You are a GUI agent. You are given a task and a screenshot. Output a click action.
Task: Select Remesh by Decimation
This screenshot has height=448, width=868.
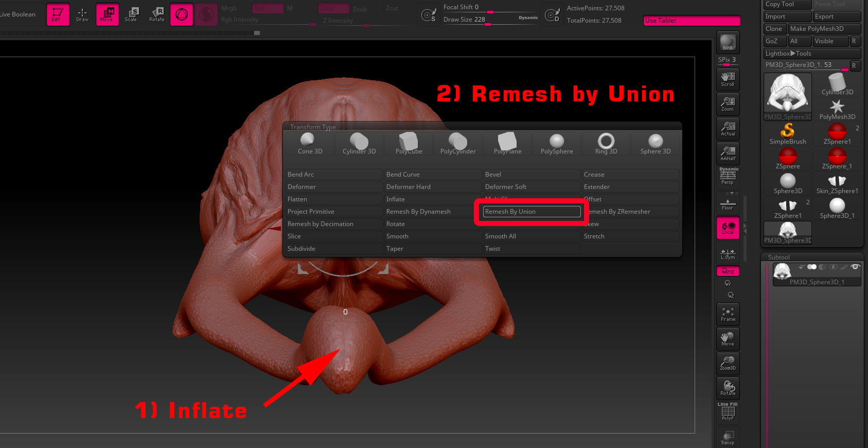334,224
